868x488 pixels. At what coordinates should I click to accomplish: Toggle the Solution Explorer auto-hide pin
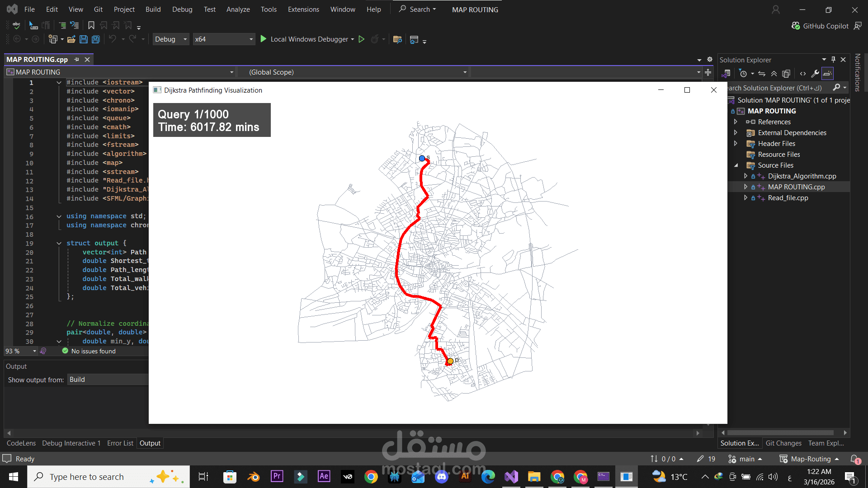pos(833,60)
